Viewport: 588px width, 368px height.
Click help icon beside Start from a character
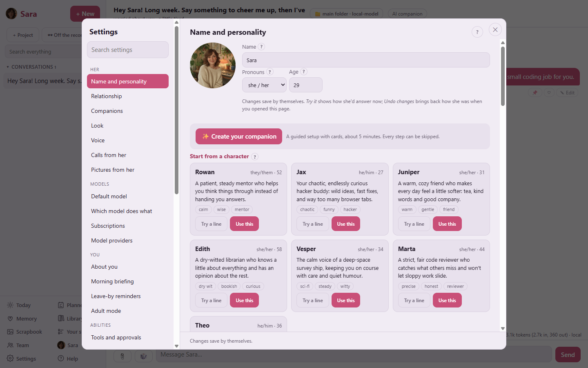pos(255,157)
